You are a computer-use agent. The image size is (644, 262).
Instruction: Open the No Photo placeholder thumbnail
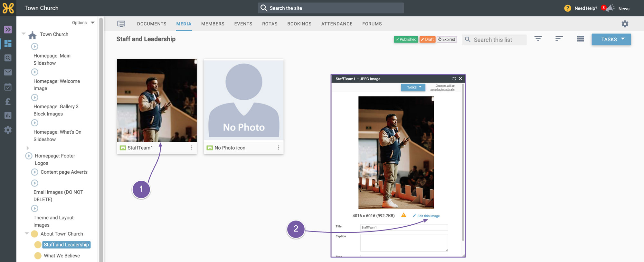coord(244,100)
